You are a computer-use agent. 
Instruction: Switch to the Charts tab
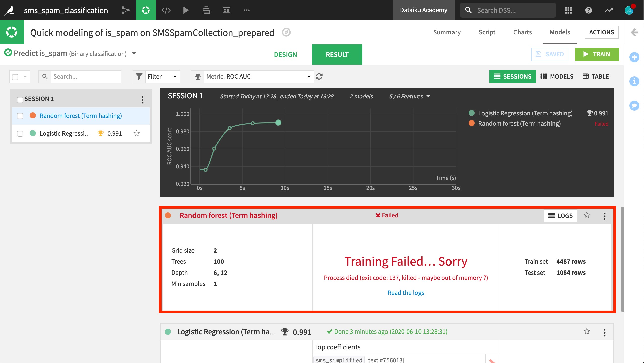[522, 32]
